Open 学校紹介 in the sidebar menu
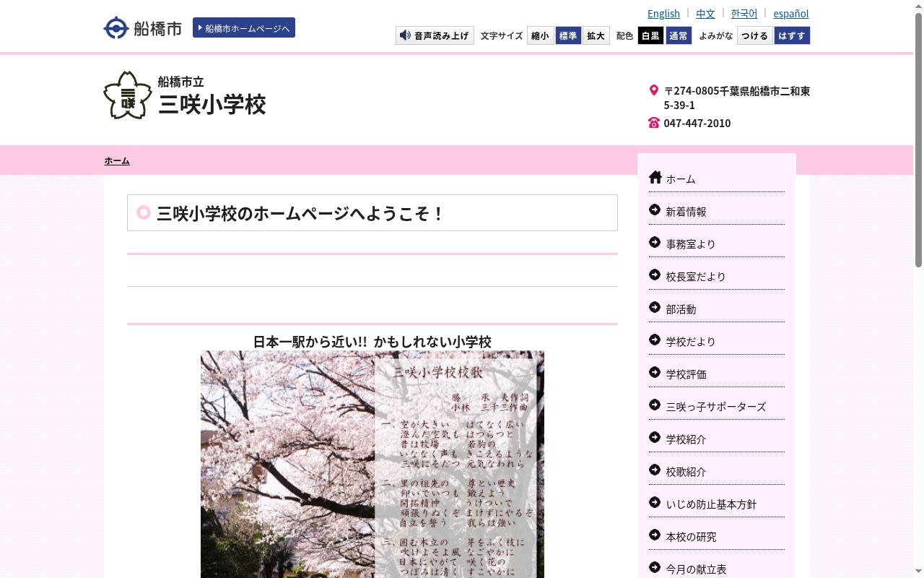 (x=716, y=439)
